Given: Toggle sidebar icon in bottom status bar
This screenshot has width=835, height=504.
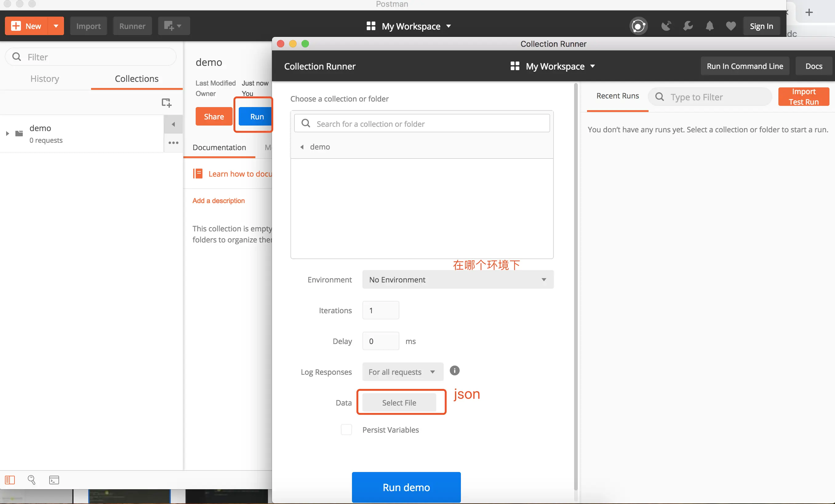Looking at the screenshot, I should coord(10,480).
